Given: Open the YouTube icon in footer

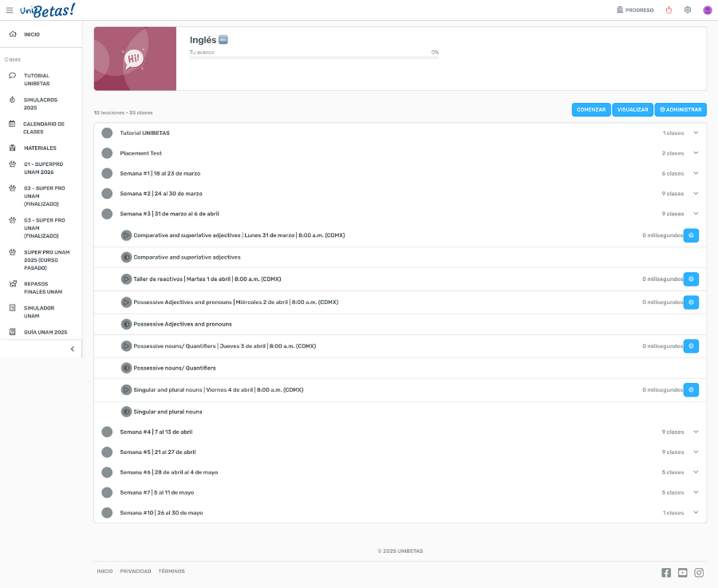Looking at the screenshot, I should [682, 573].
